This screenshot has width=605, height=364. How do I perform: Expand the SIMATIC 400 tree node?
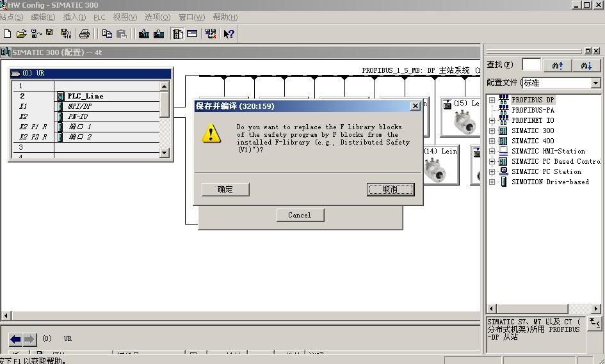coord(492,141)
